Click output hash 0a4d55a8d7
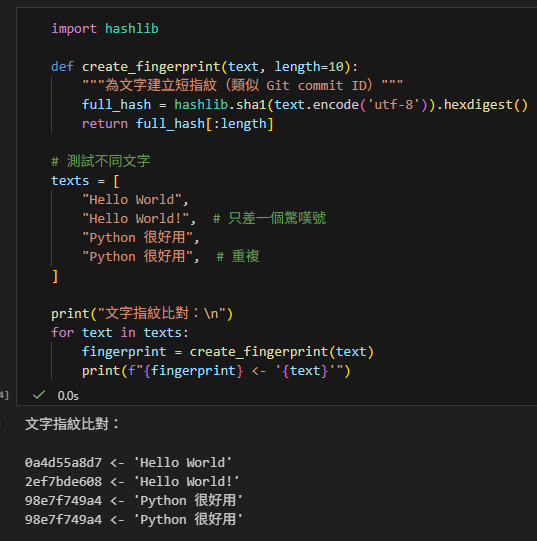 point(63,463)
